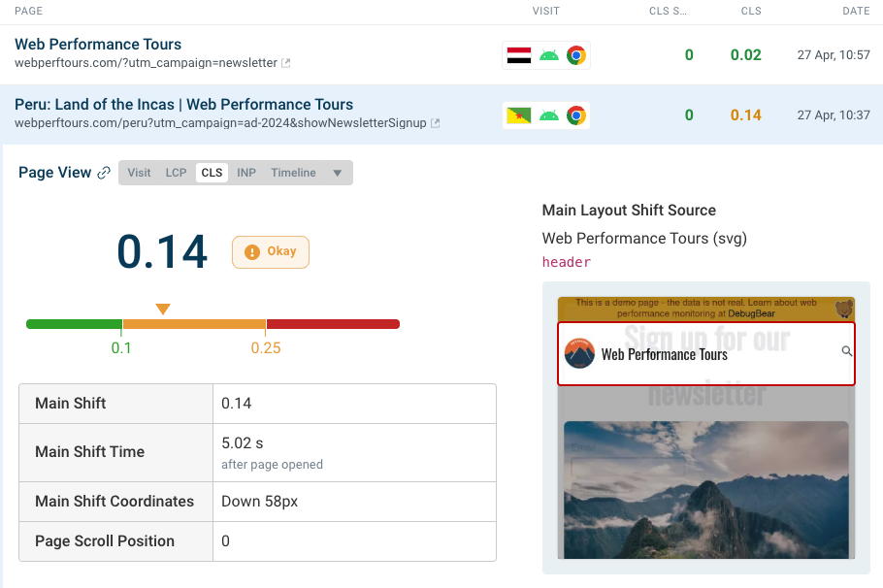Click Android icon in Peru row
This screenshot has width=883, height=588.
click(x=548, y=115)
